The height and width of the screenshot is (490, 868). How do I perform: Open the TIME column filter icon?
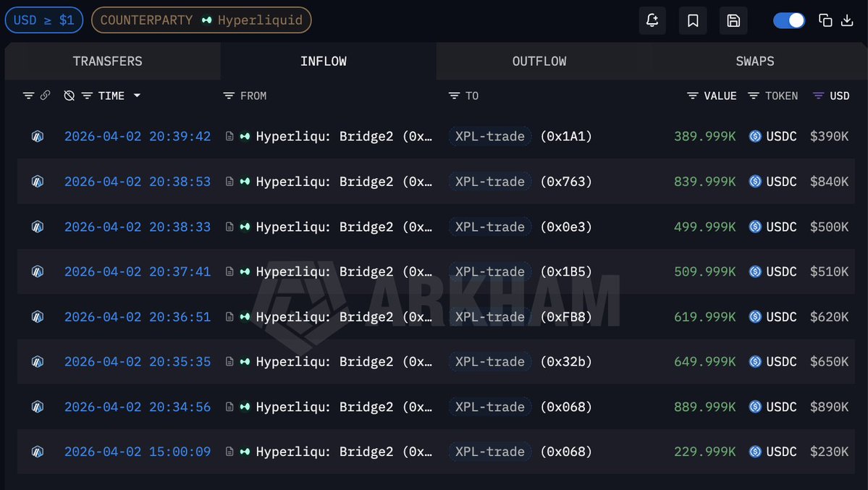(87, 96)
